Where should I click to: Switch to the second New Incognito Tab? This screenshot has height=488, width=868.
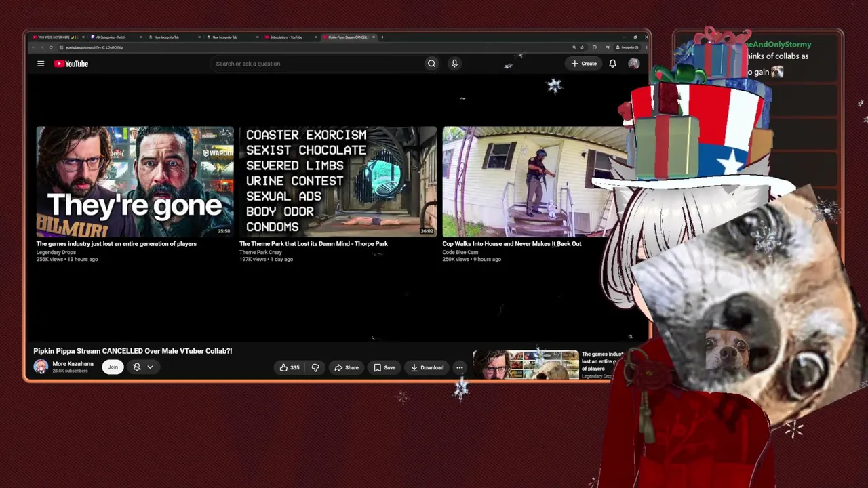232,37
